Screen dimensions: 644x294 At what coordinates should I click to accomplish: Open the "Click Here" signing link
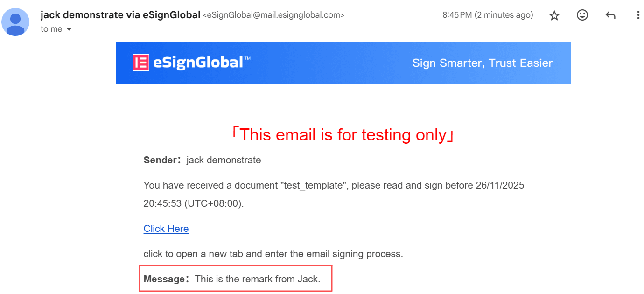click(x=166, y=229)
